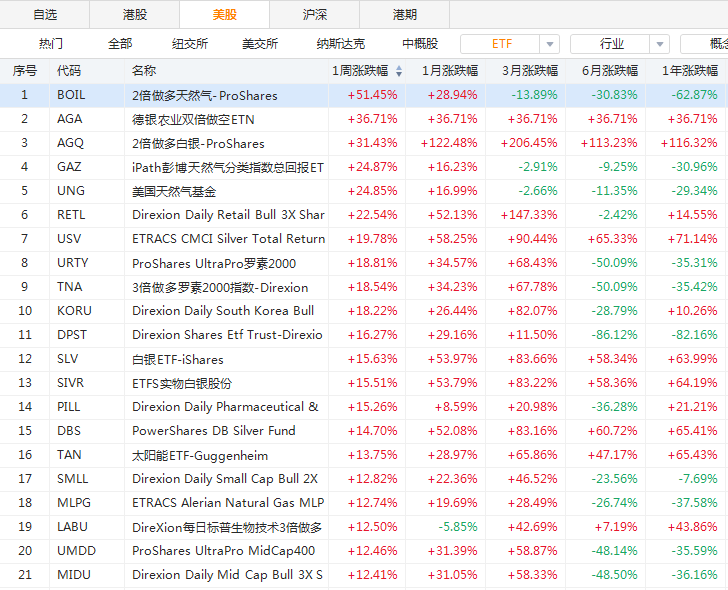The width and height of the screenshot is (728, 590).
Task: Click the -86.12% 6-month value
Action: coord(614,335)
